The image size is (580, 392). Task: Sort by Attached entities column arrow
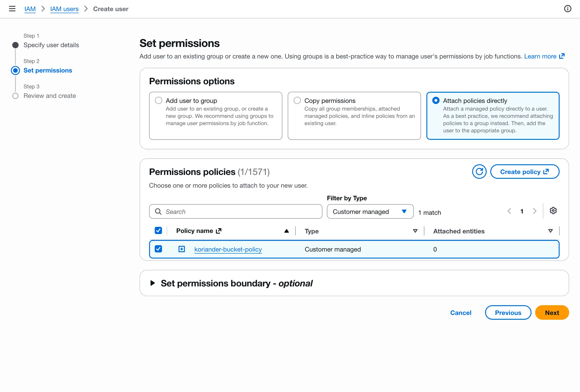tap(550, 231)
